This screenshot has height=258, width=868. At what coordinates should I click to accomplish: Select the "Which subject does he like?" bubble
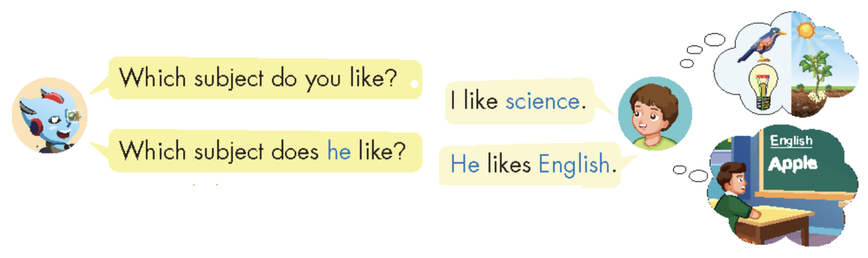pyautogui.click(x=265, y=151)
